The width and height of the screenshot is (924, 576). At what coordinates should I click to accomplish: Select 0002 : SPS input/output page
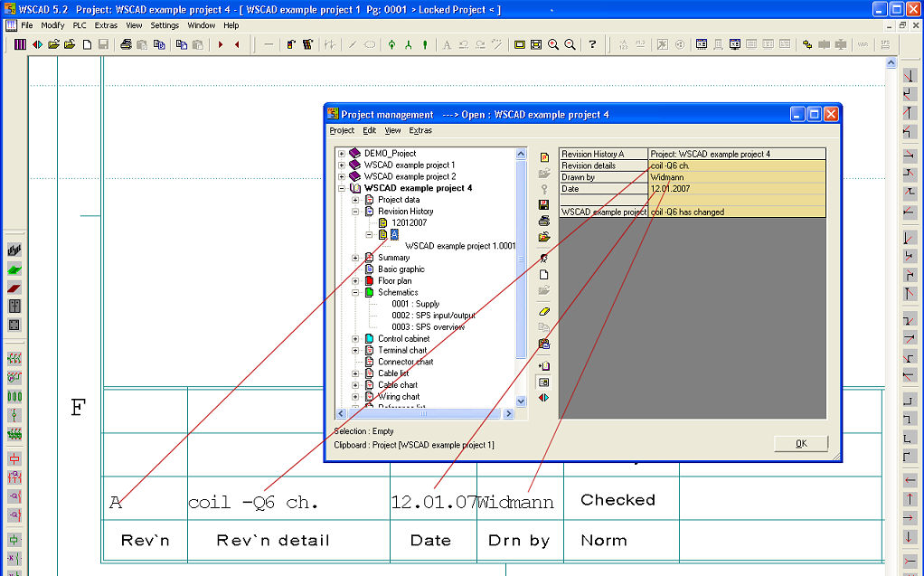pos(433,316)
